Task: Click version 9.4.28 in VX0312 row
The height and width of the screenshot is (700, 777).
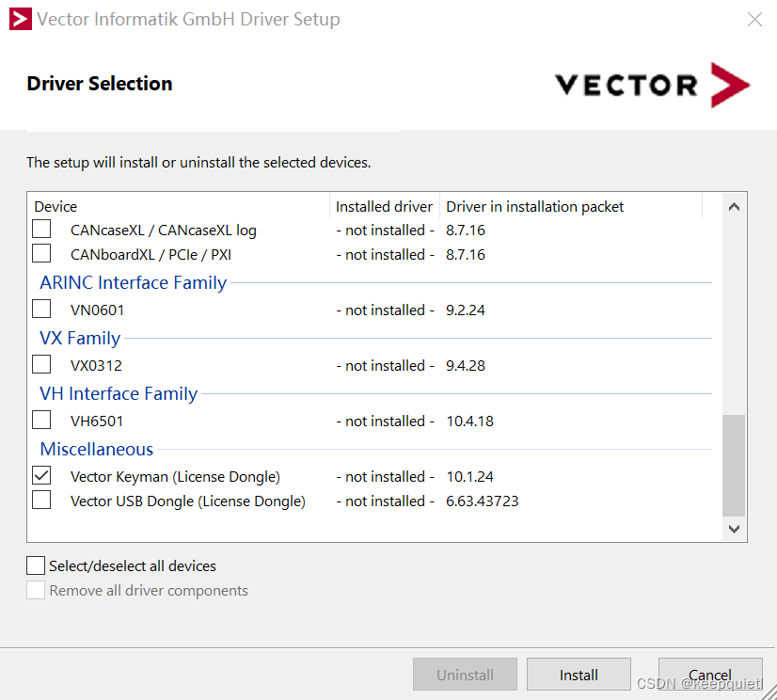Action: click(x=466, y=365)
